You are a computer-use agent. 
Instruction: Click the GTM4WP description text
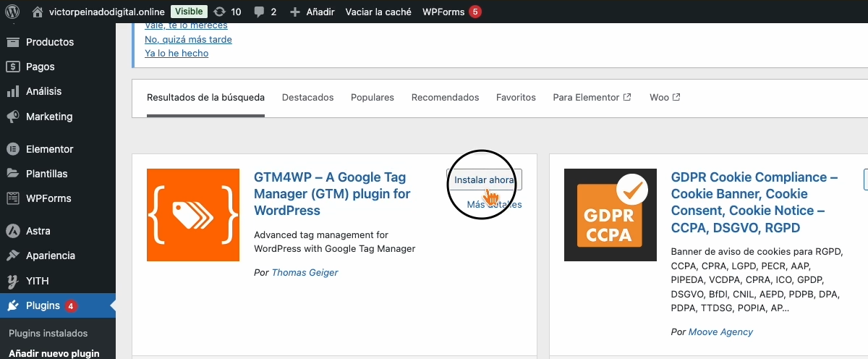[335, 242]
